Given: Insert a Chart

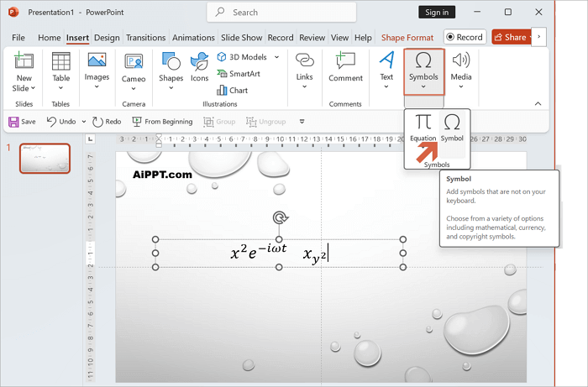Looking at the screenshot, I should pyautogui.click(x=232, y=91).
